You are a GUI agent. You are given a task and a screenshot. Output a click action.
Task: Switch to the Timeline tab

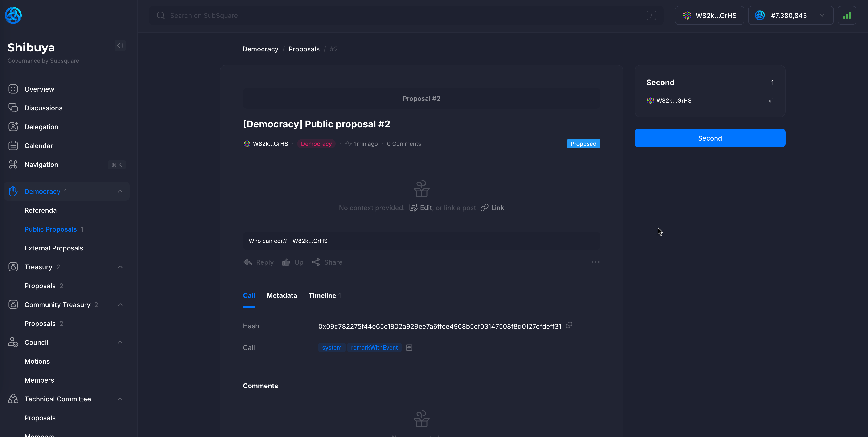(322, 296)
